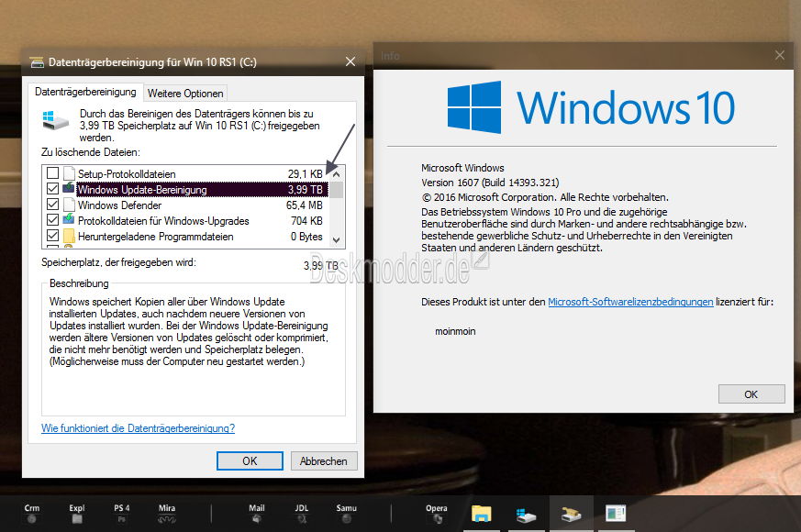
Task: Open the Microsoft-Softwarelizenzbedingungen link
Action: [x=630, y=302]
